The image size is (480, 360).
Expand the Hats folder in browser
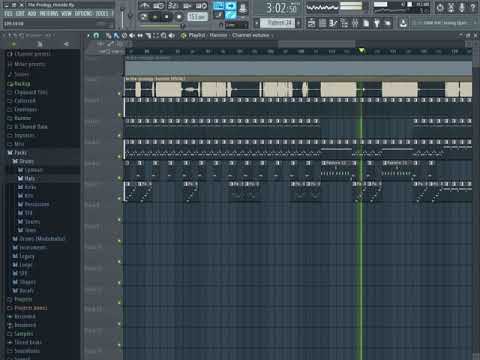27,179
